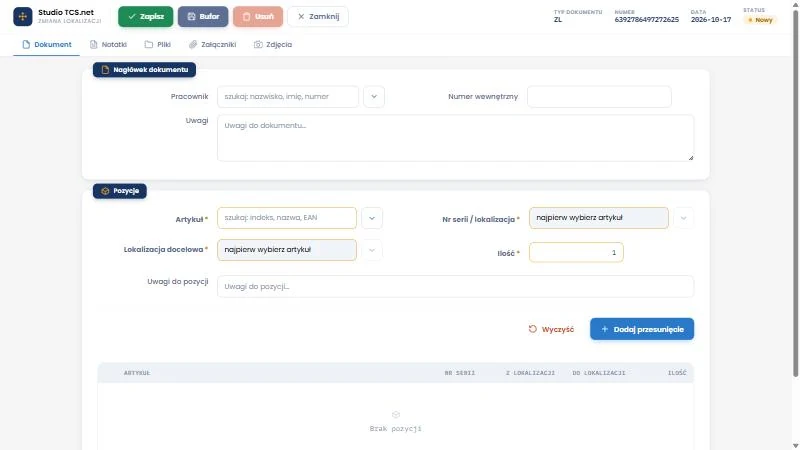Image resolution: width=800 pixels, height=450 pixels.
Task: Expand the Nr serii / lokalizacja chevron
Action: pyautogui.click(x=684, y=218)
